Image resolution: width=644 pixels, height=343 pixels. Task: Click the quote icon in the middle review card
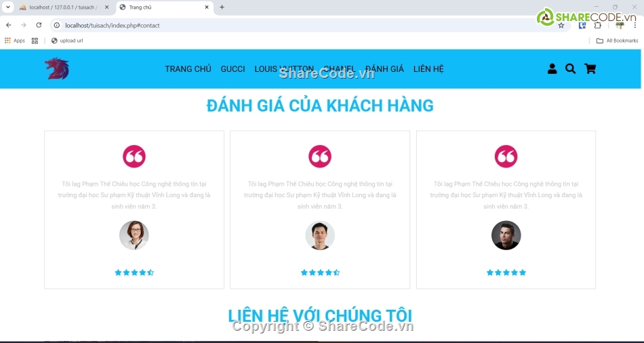pos(320,157)
